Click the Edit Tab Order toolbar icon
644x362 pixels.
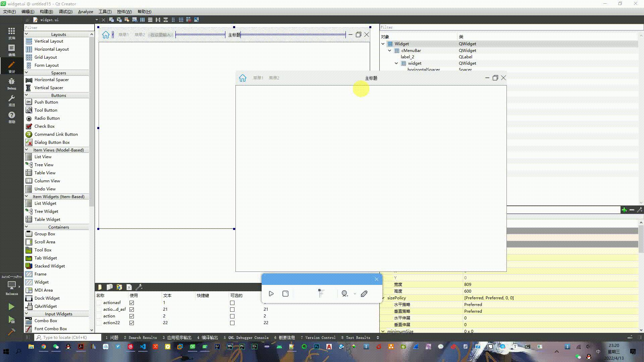135,20
